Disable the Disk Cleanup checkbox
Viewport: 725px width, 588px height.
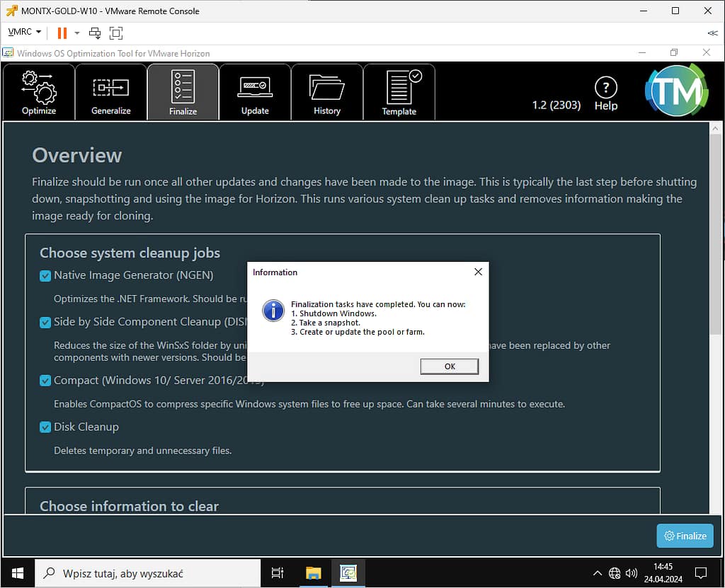pos(45,427)
